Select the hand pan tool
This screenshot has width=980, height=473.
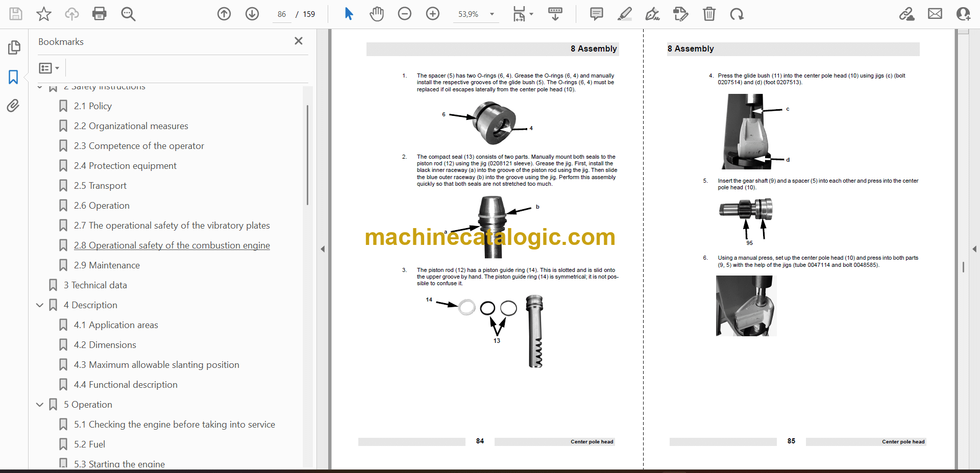(x=377, y=14)
